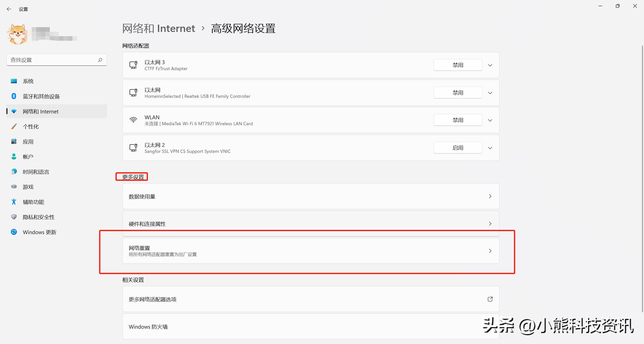644x344 pixels.
Task: Click the back arrow in title bar
Action: click(9, 9)
